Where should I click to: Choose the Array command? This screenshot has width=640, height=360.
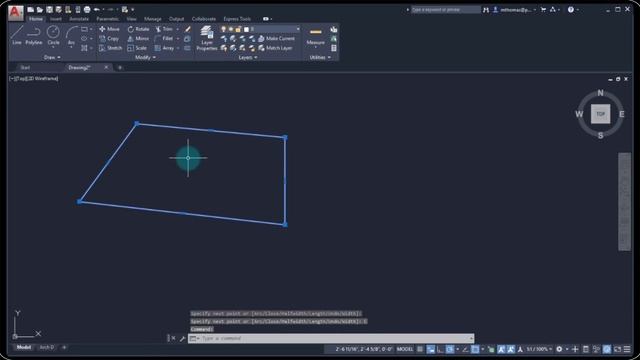pos(164,48)
